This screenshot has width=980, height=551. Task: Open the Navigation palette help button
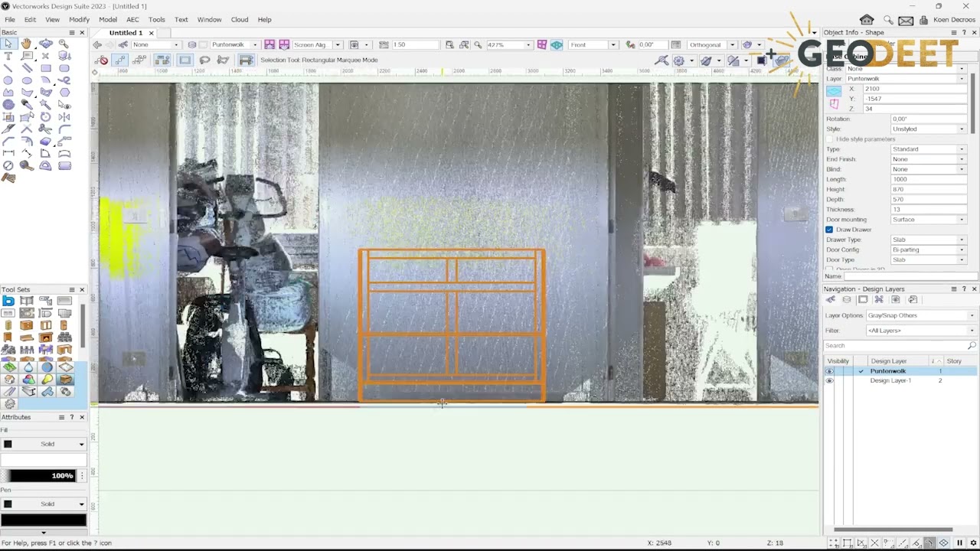[964, 289]
